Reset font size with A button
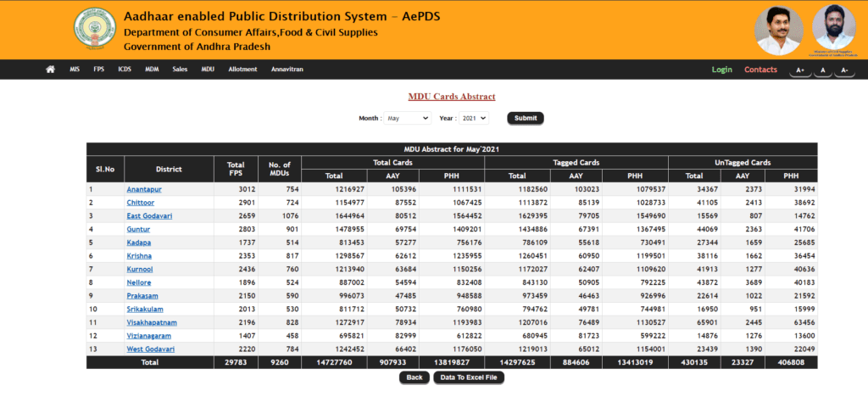 823,70
